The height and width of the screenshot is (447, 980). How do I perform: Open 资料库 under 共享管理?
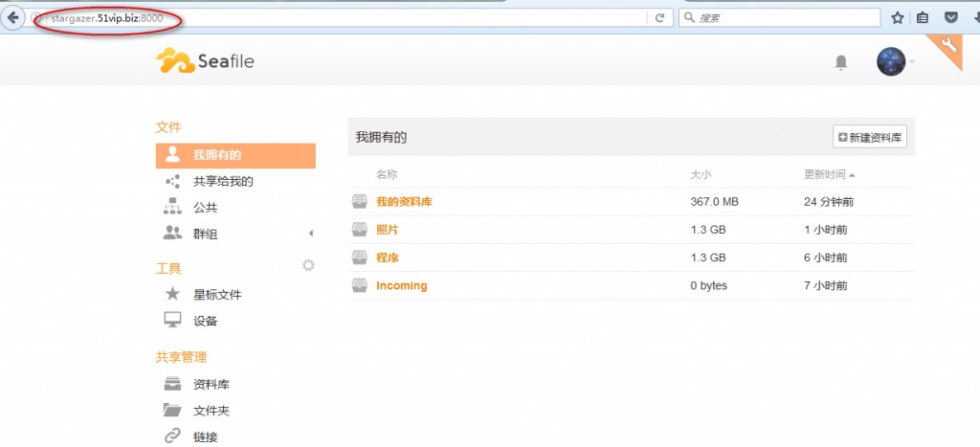(211, 384)
